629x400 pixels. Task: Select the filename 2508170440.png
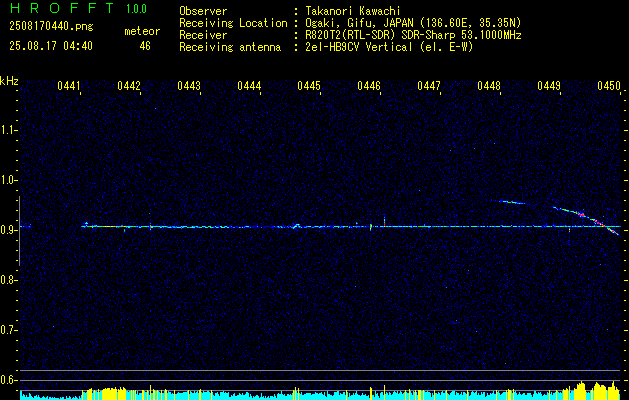(51, 27)
